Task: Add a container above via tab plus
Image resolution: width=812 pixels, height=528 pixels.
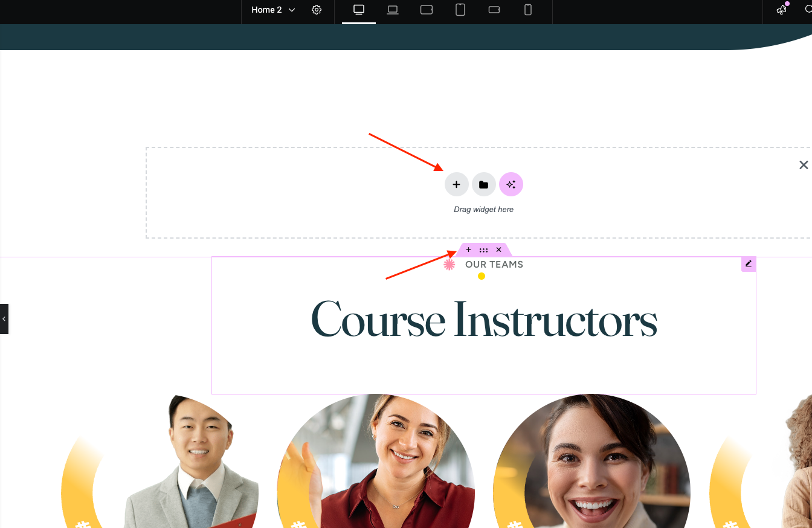Action: (x=468, y=250)
